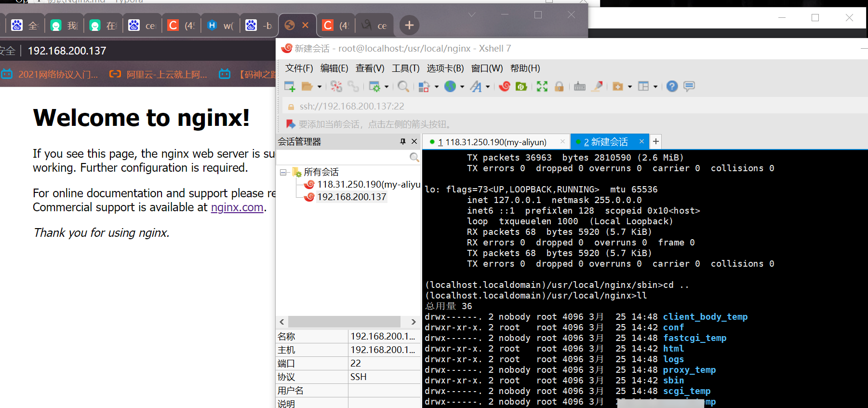Expand the globe encoding dropdown arrow
Viewport: 868px width, 408px height.
(462, 87)
